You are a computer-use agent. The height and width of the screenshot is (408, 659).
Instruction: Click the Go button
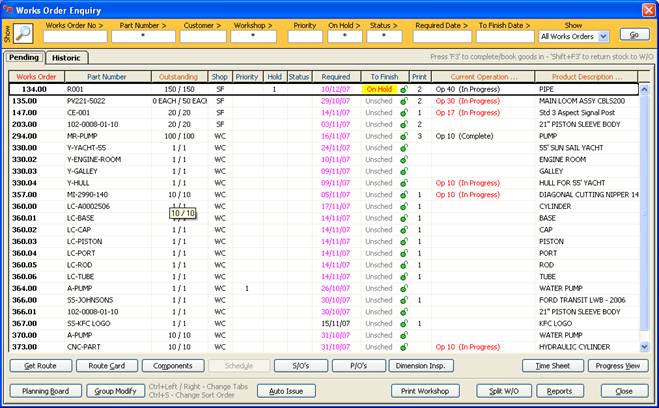click(634, 34)
